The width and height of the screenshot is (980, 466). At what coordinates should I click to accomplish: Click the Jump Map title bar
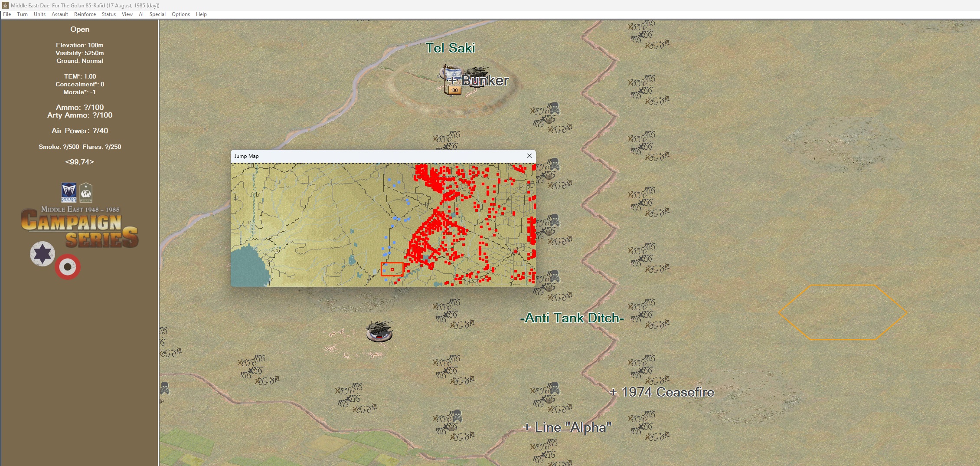[383, 156]
